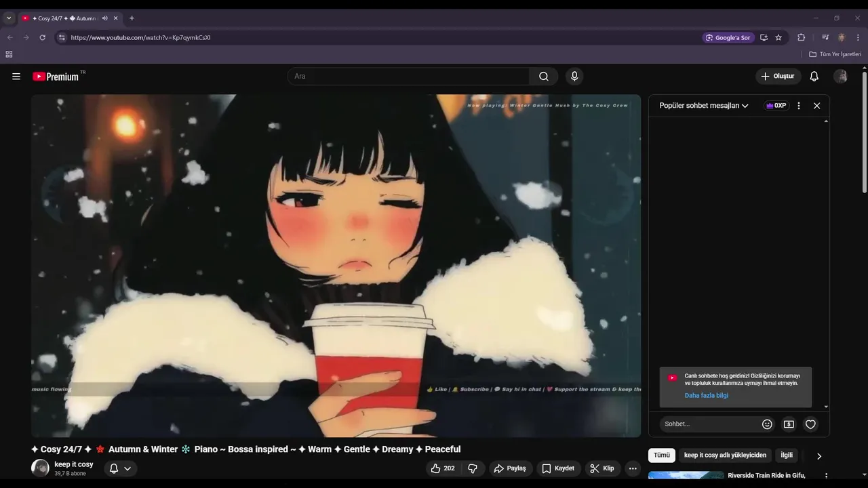This screenshot has width=868, height=488.
Task: Click the Oluştur create button
Action: pyautogui.click(x=778, y=77)
